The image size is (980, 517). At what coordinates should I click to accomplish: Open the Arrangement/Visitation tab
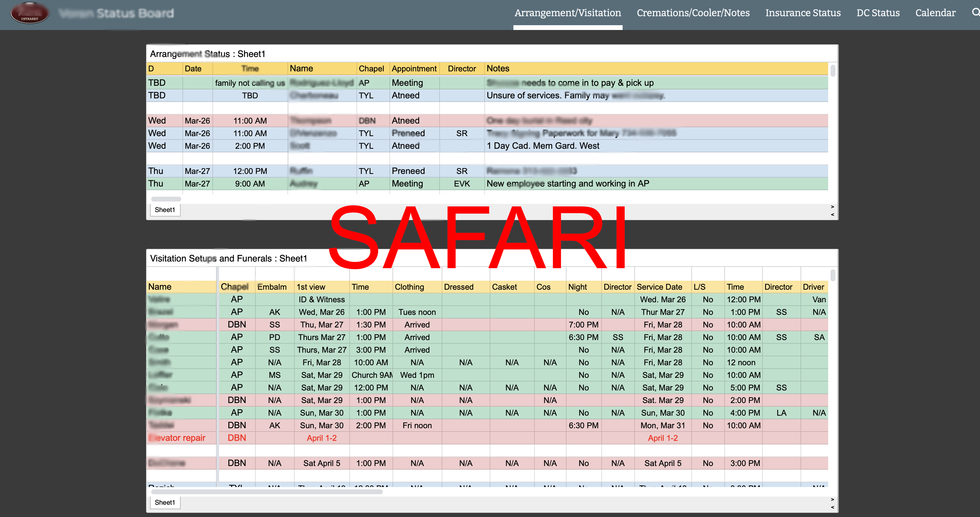pyautogui.click(x=568, y=13)
